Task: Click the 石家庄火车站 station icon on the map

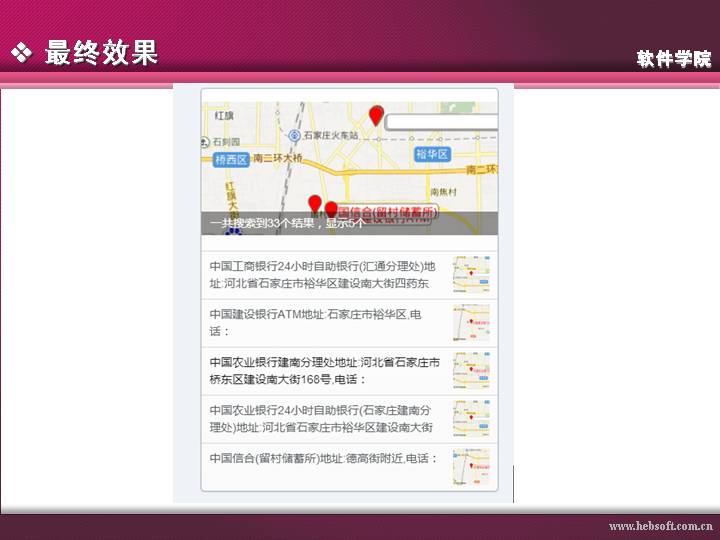Action: click(x=294, y=135)
